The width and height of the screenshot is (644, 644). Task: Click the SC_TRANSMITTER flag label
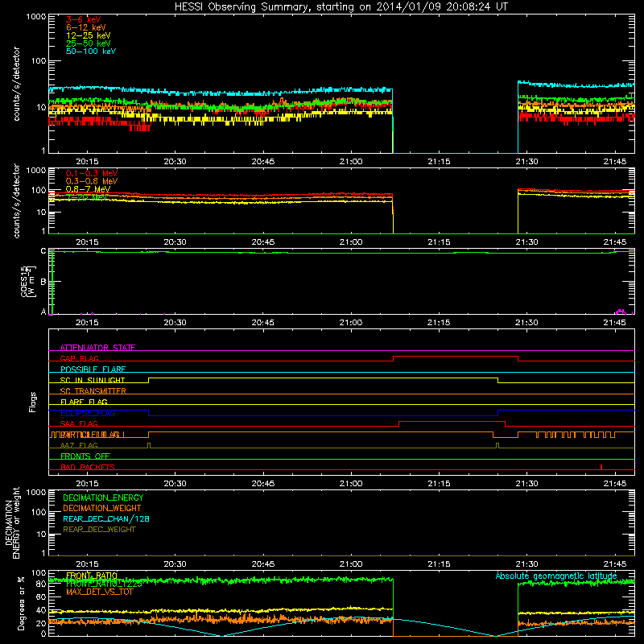(x=93, y=391)
